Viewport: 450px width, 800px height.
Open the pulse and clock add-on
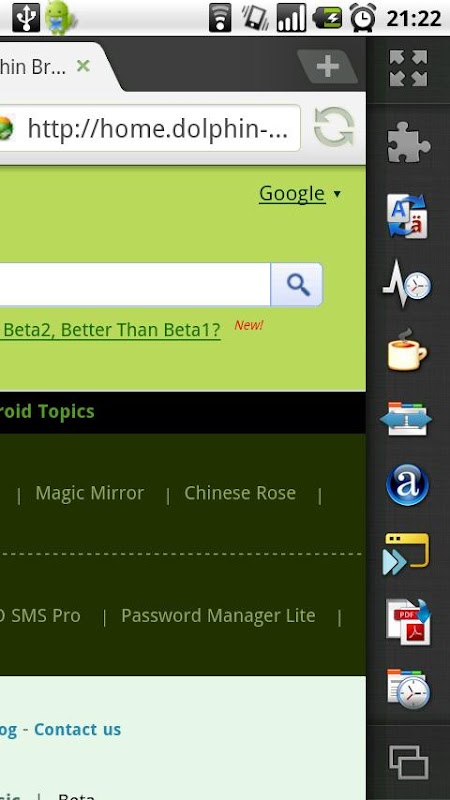(x=407, y=283)
